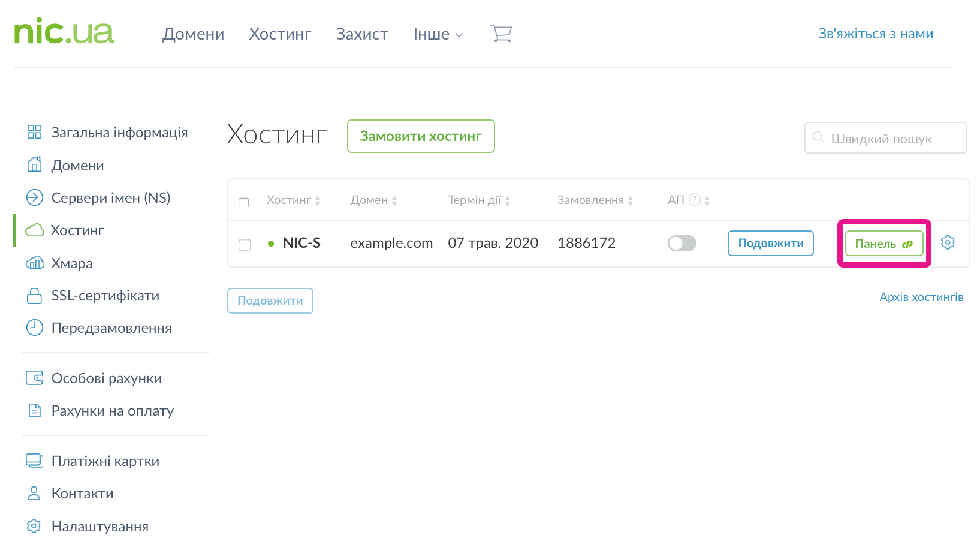Image resolution: width=980 pixels, height=544 pixels.
Task: Check the NIC-S row checkbox
Action: [245, 244]
